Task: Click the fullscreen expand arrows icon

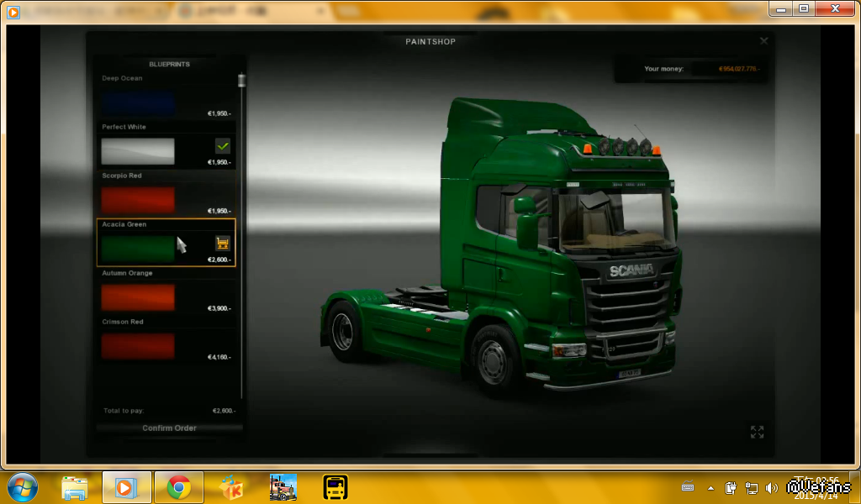Action: [x=757, y=432]
